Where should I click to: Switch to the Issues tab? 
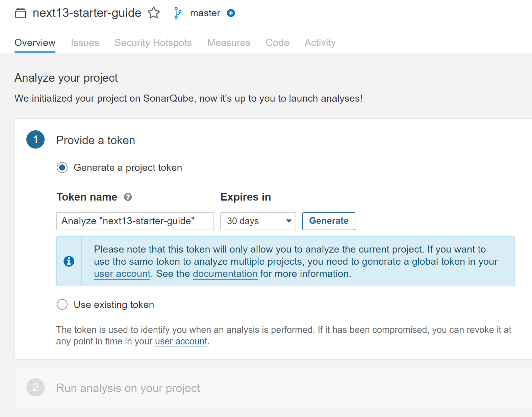click(x=85, y=43)
